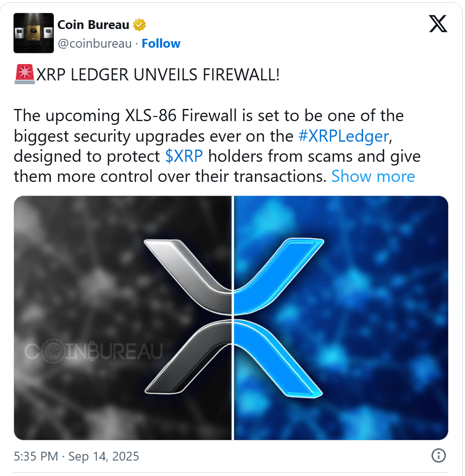Open the @coinbureau handle link

[x=94, y=43]
